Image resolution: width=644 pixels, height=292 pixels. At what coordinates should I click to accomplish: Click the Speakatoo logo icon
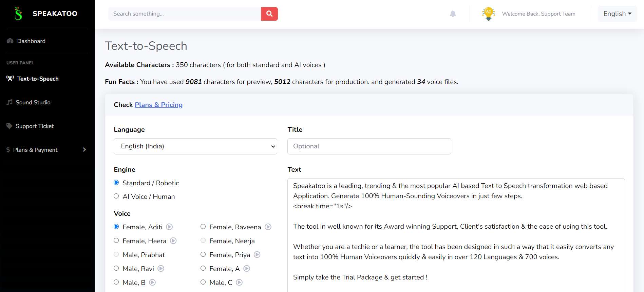click(18, 14)
